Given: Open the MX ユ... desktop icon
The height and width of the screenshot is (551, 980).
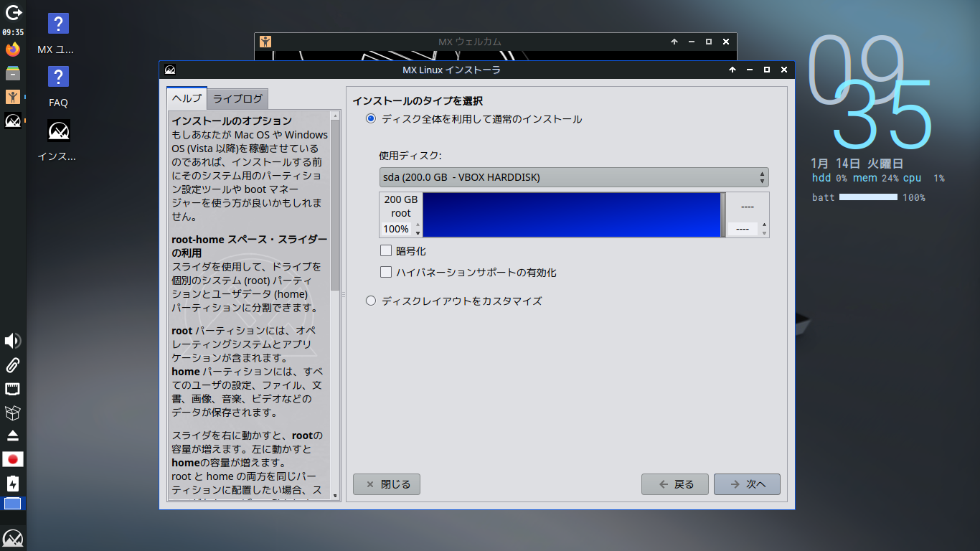Looking at the screenshot, I should 57,34.
